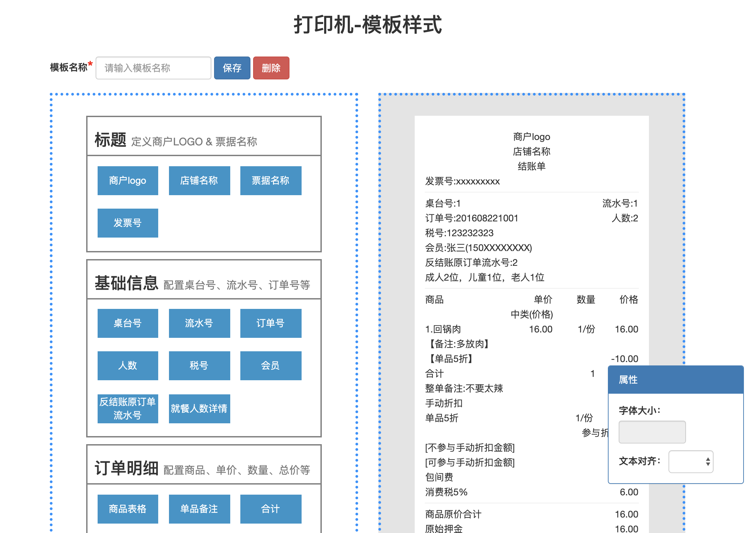Click the 字体大小 font size field
The image size is (756, 533).
[652, 432]
